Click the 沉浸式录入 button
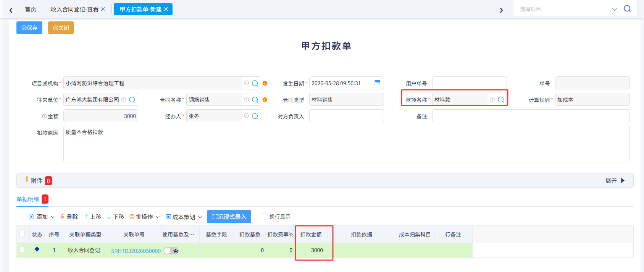Viewport: 644px width, 272px height. [x=229, y=217]
